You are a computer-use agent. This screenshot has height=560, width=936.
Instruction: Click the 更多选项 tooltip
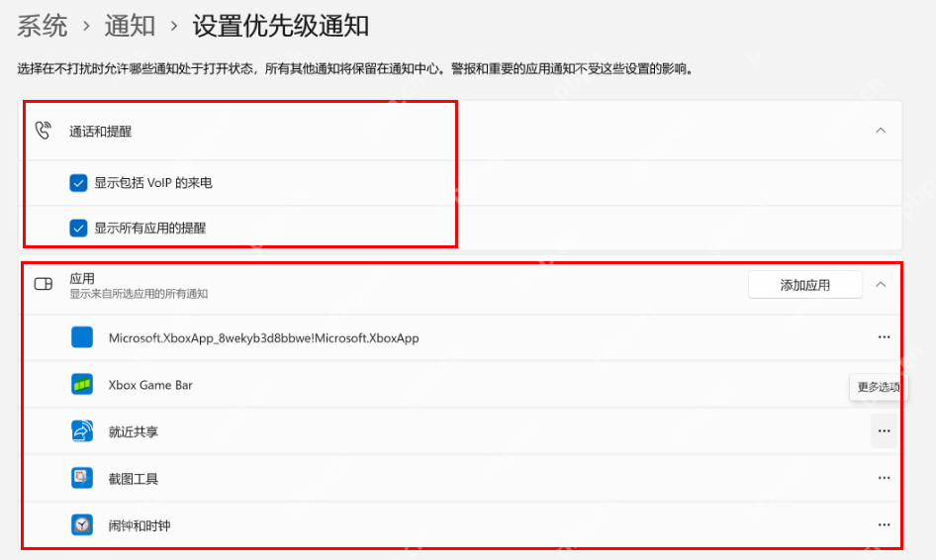879,387
